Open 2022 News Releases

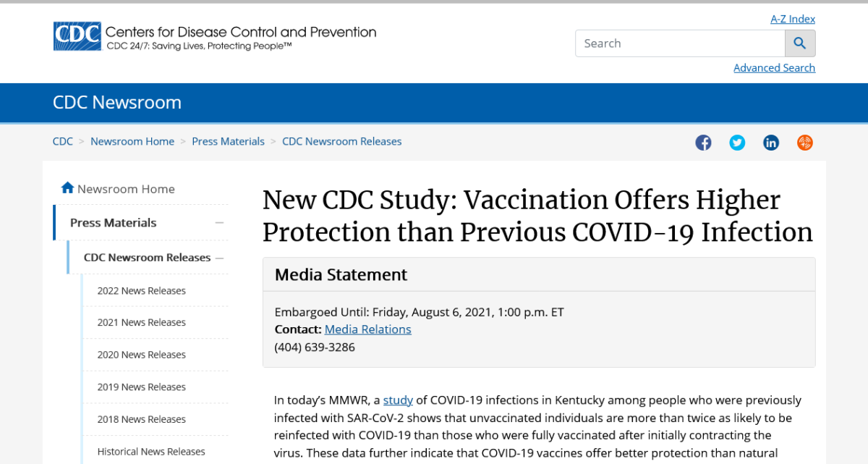[142, 291]
